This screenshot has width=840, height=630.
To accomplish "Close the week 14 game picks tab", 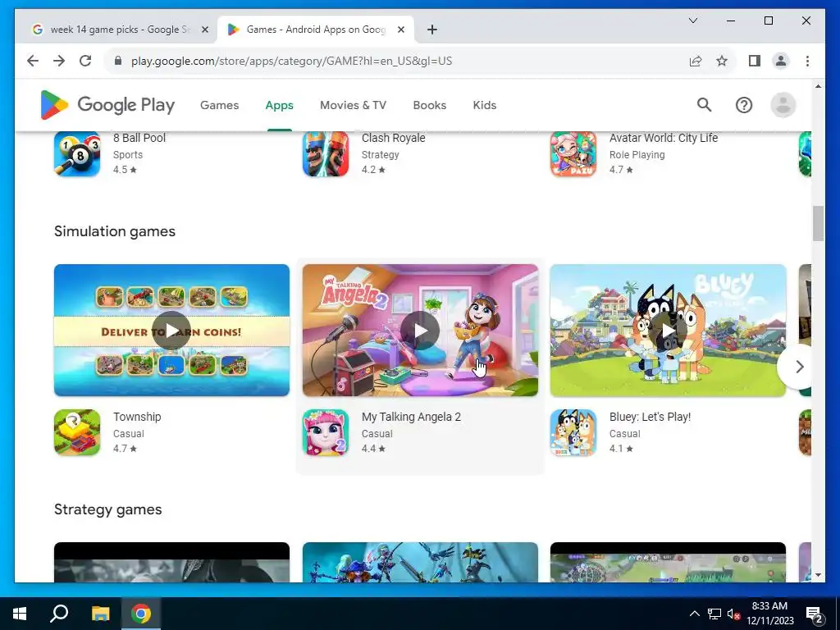I will [204, 30].
